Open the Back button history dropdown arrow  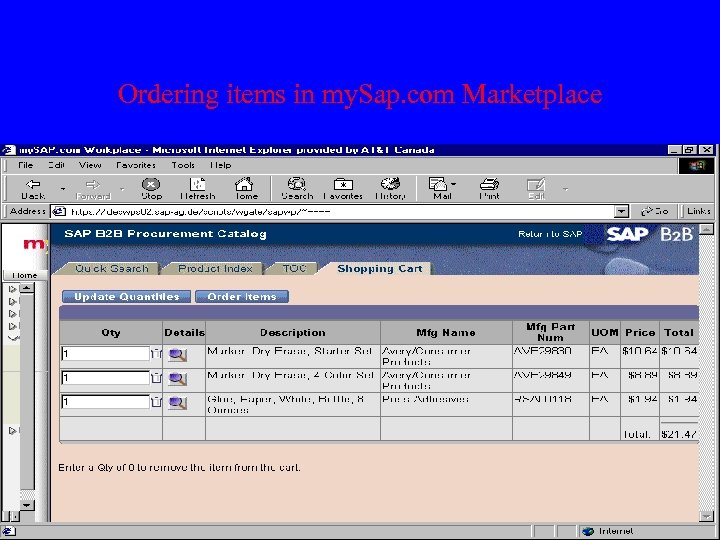[63, 189]
